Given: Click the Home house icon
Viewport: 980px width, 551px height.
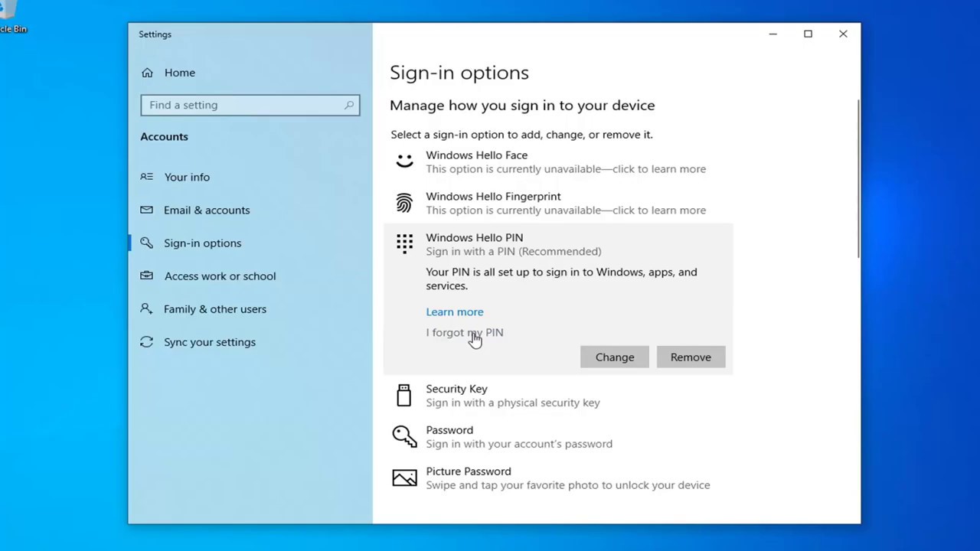Looking at the screenshot, I should pyautogui.click(x=147, y=73).
